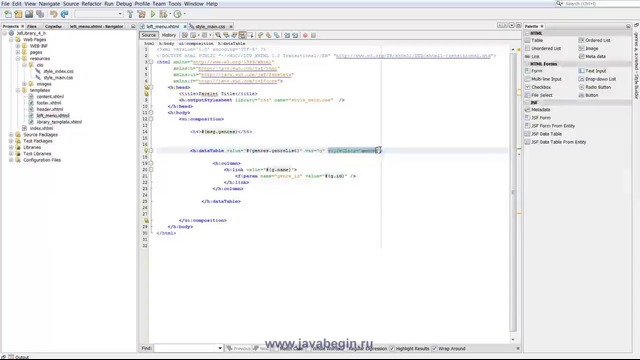Click the Image palette item
This screenshot has width=640, height=360.
[588, 48]
